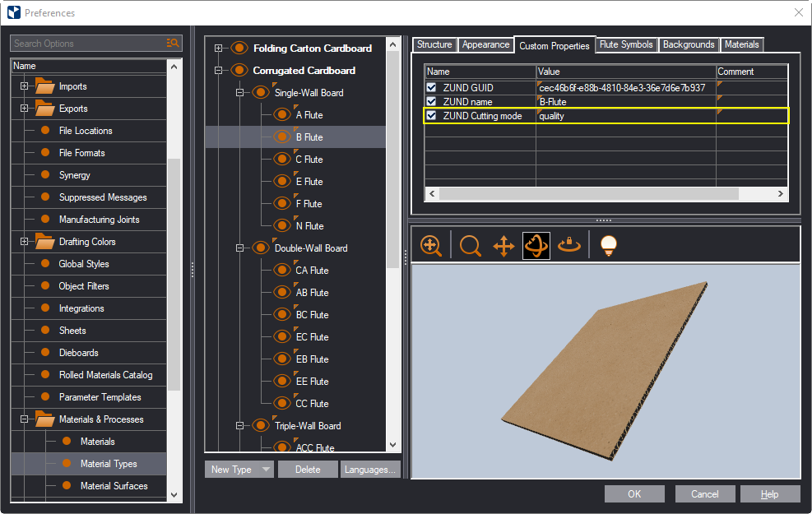The width and height of the screenshot is (812, 514).
Task: Open the New Type dropdown arrow
Action: point(265,470)
